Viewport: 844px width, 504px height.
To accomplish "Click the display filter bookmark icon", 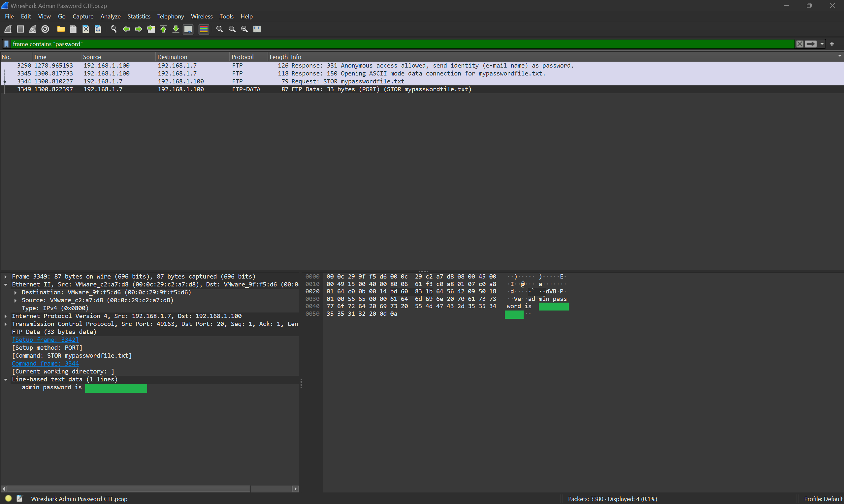I will pos(7,44).
